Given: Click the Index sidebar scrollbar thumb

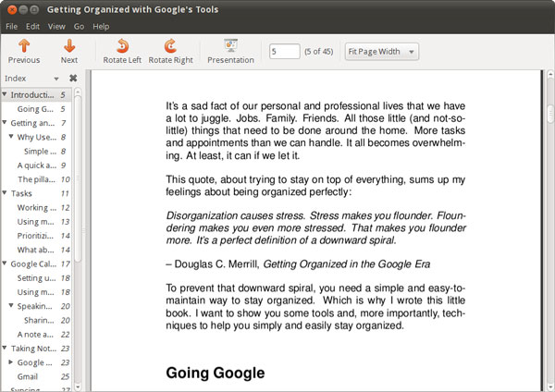Looking at the screenshot, I should coord(78,178).
